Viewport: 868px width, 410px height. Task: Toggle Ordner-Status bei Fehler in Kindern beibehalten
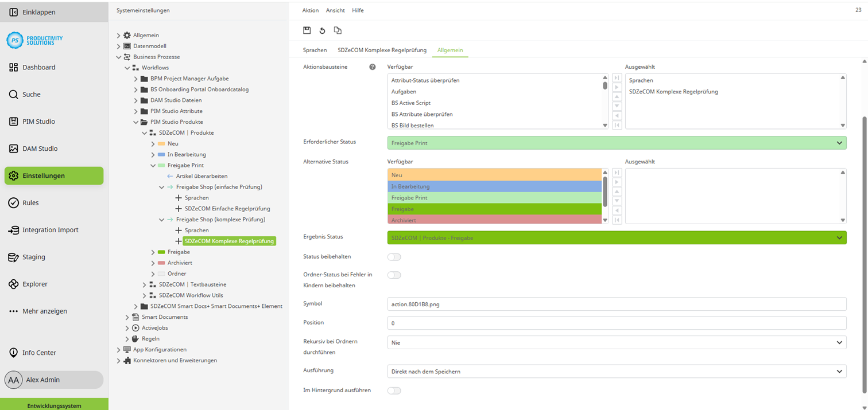pos(394,275)
